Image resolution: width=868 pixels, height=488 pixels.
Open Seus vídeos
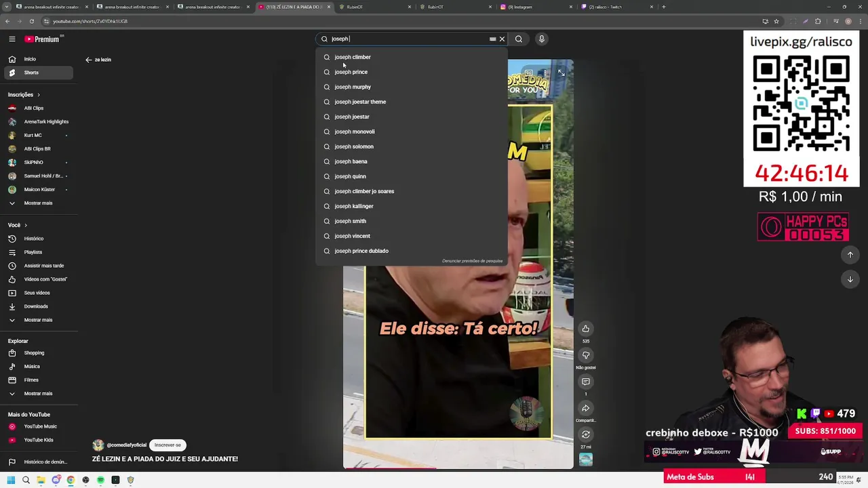39,293
